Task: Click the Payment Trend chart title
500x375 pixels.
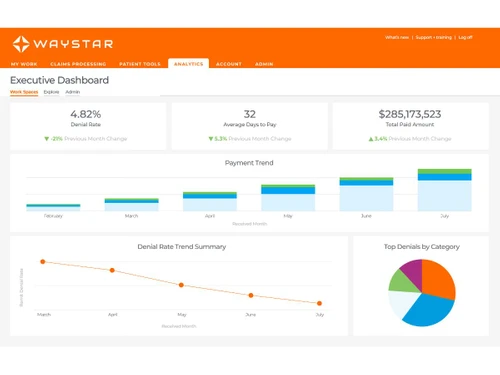Action: 249,163
